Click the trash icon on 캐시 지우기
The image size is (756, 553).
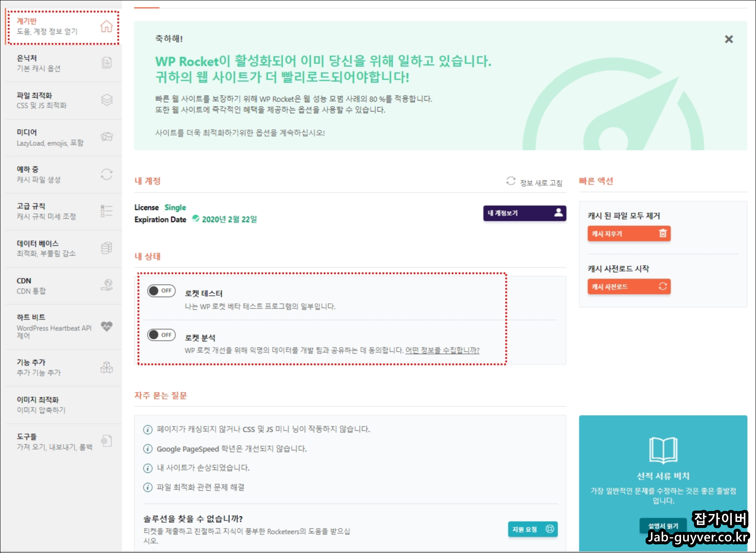click(663, 233)
